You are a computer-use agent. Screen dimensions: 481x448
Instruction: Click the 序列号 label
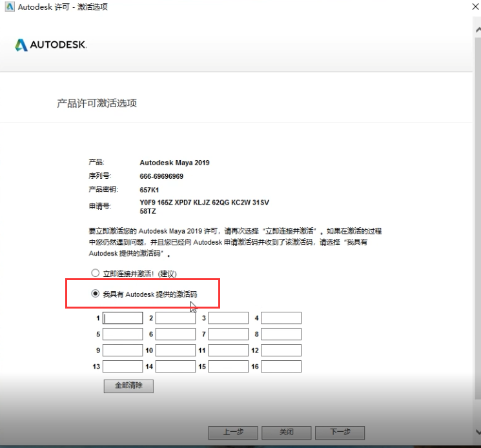click(99, 176)
